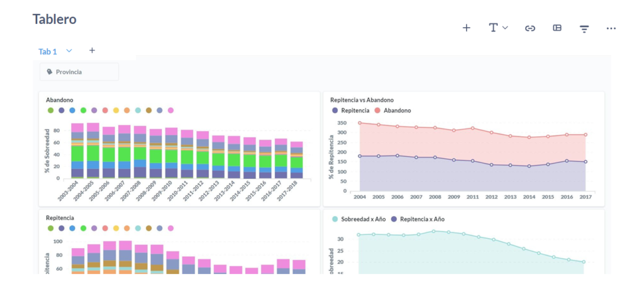This screenshot has width=644, height=296.
Task: Click pink legend dot in Abandono chart
Action: 170,110
